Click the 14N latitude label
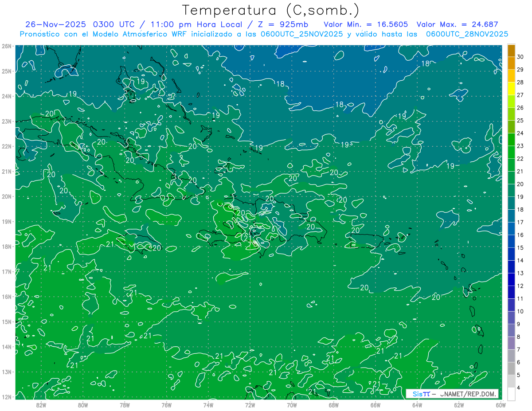The height and width of the screenshot is (411, 532). [7, 347]
